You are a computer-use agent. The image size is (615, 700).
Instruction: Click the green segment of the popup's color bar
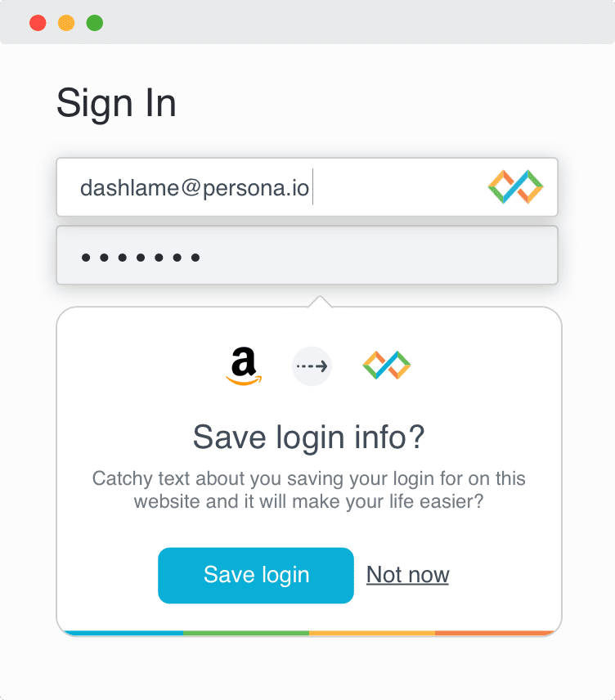245,632
